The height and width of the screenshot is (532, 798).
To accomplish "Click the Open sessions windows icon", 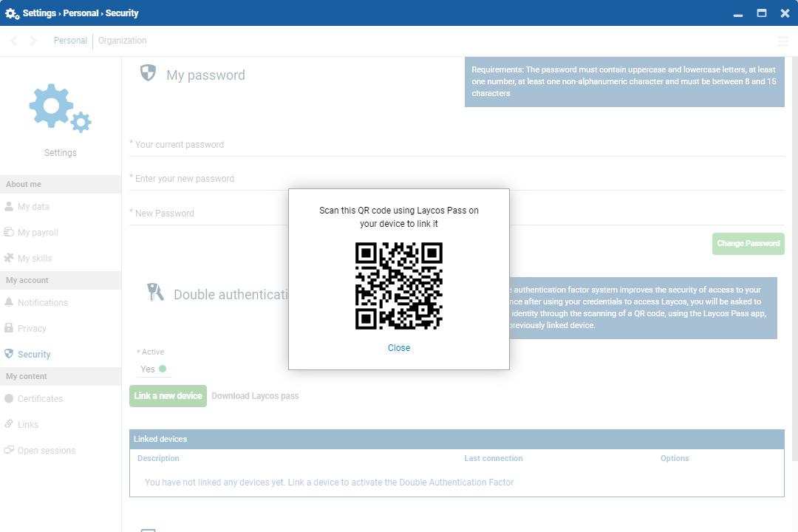I will 9,450.
